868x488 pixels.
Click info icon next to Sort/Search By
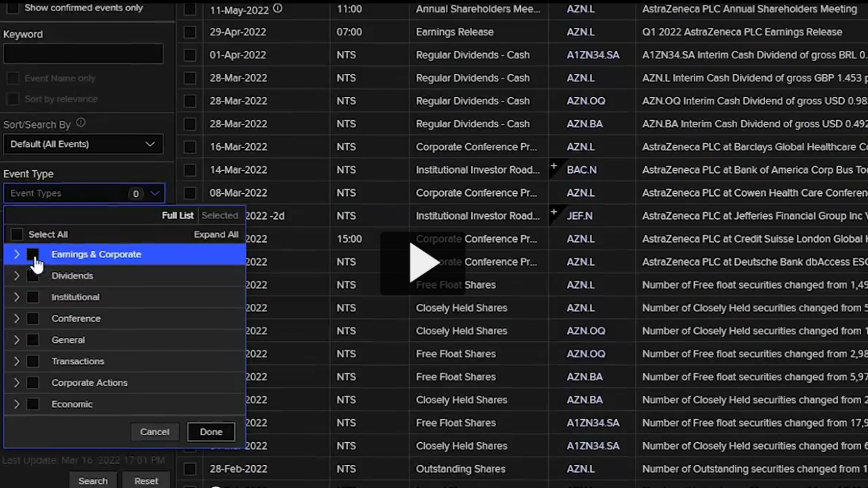81,123
